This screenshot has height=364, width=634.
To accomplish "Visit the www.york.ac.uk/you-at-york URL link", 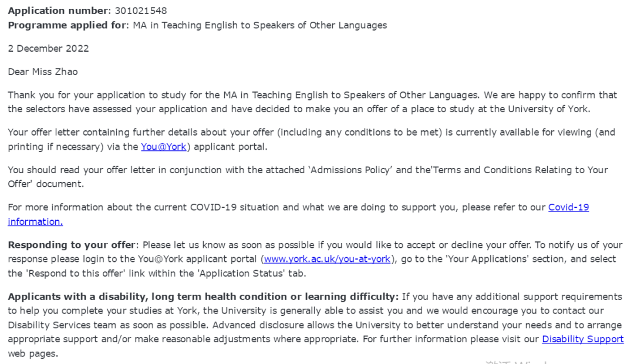I will (327, 259).
